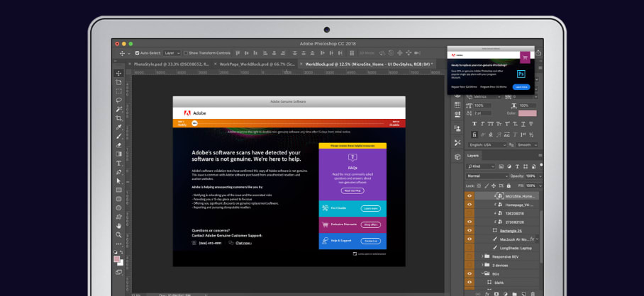The height and width of the screenshot is (296, 644).
Task: Select the Gradient tool
Action: point(118,154)
